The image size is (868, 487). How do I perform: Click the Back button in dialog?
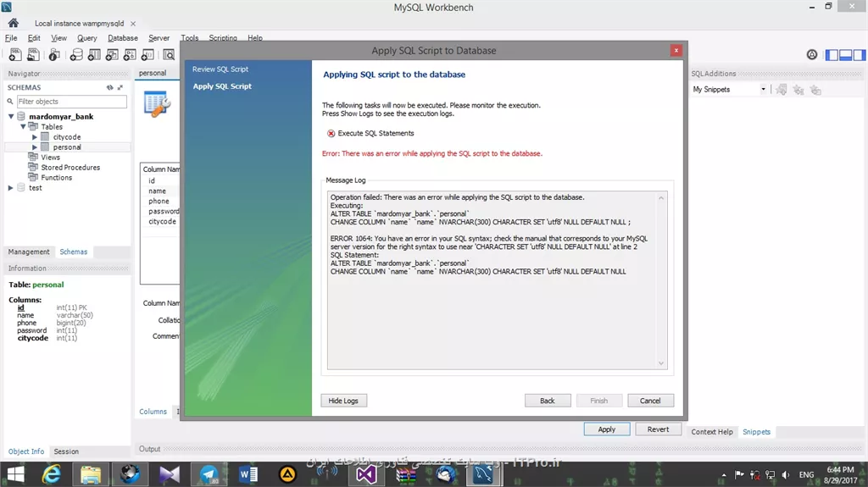pos(548,401)
